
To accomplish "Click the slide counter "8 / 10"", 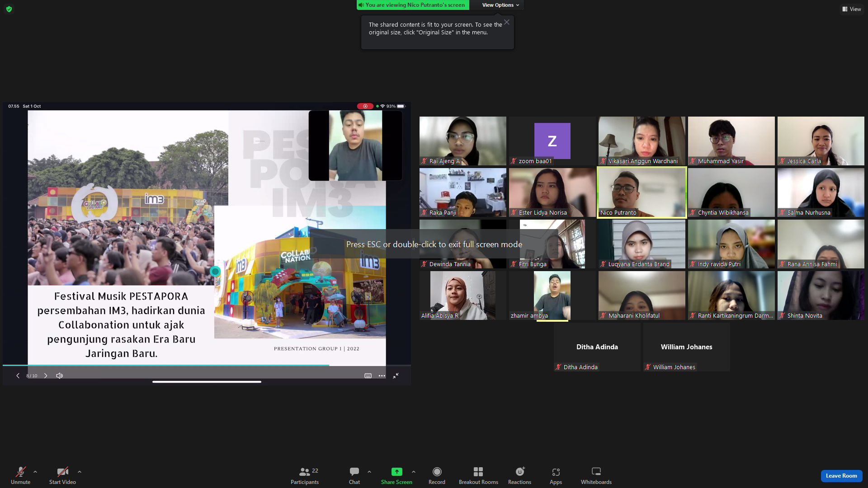I will pyautogui.click(x=32, y=376).
